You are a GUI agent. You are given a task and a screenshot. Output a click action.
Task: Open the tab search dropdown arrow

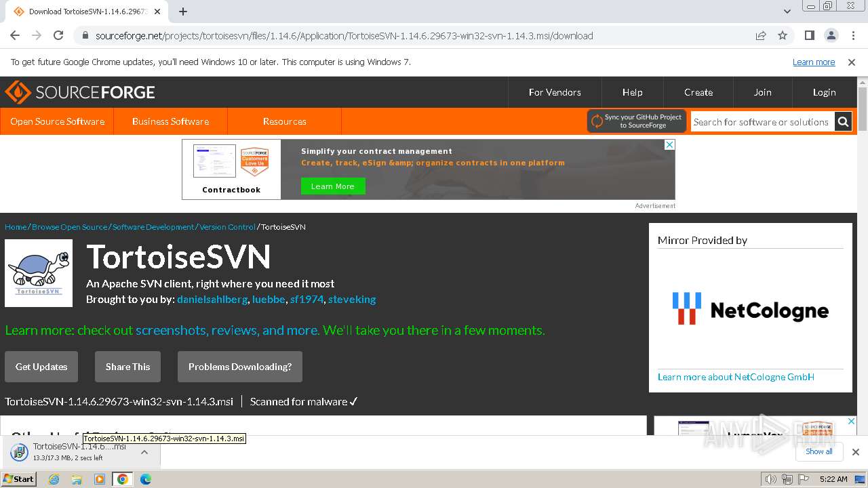coord(787,12)
